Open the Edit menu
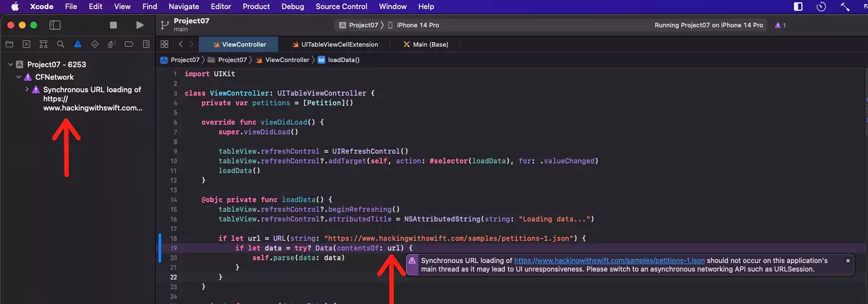Image resolution: width=868 pixels, height=304 pixels. (96, 6)
